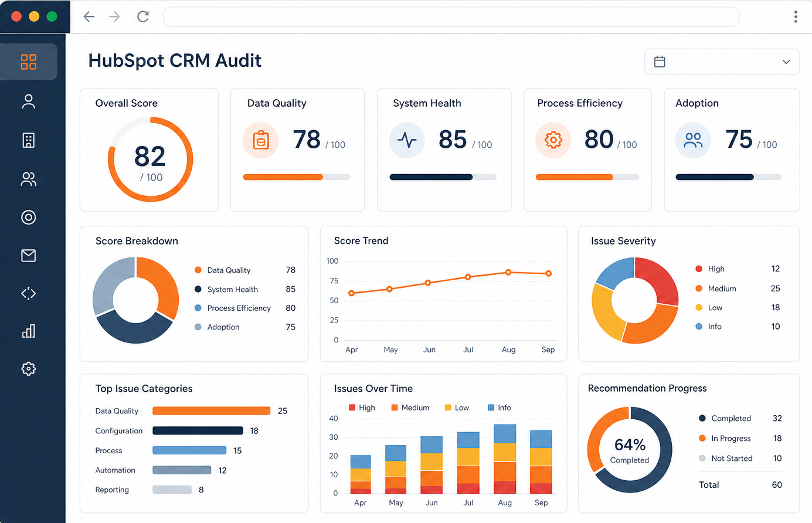The image size is (812, 523).
Task: Click the System Health pulse icon
Action: click(407, 140)
